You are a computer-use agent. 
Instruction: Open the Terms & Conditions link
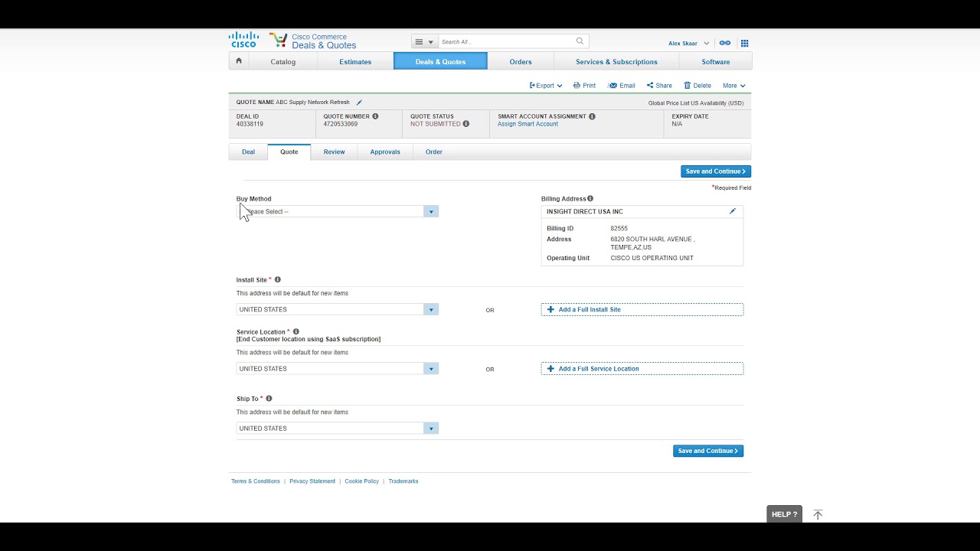tap(256, 481)
